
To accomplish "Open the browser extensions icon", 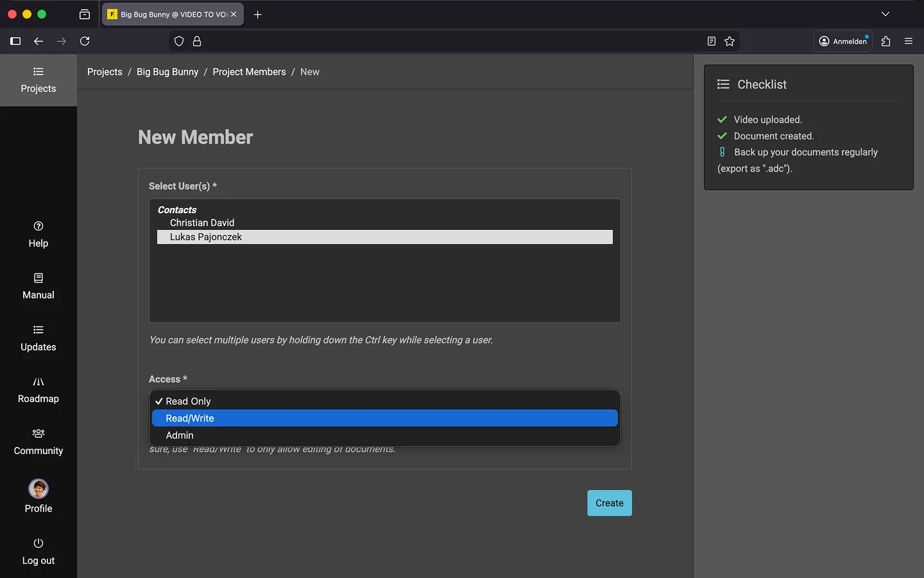I will click(886, 41).
